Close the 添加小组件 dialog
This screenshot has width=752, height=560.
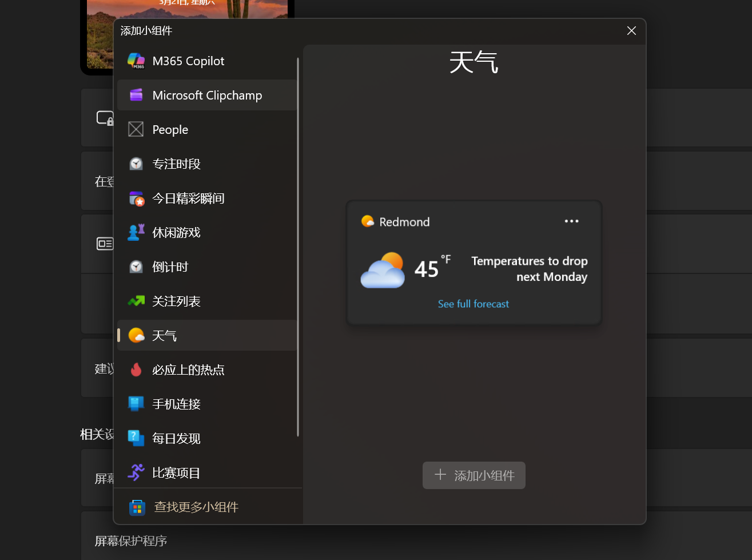631,30
